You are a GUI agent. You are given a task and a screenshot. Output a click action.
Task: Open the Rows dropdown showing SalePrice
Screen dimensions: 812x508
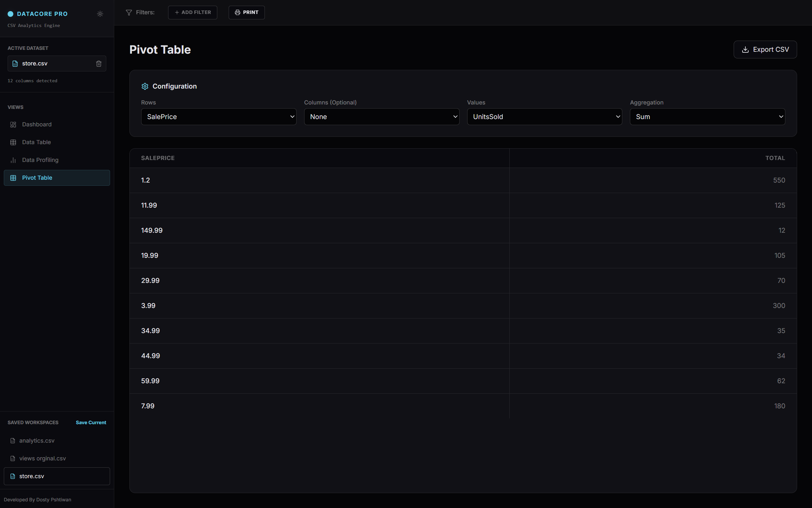coord(219,117)
